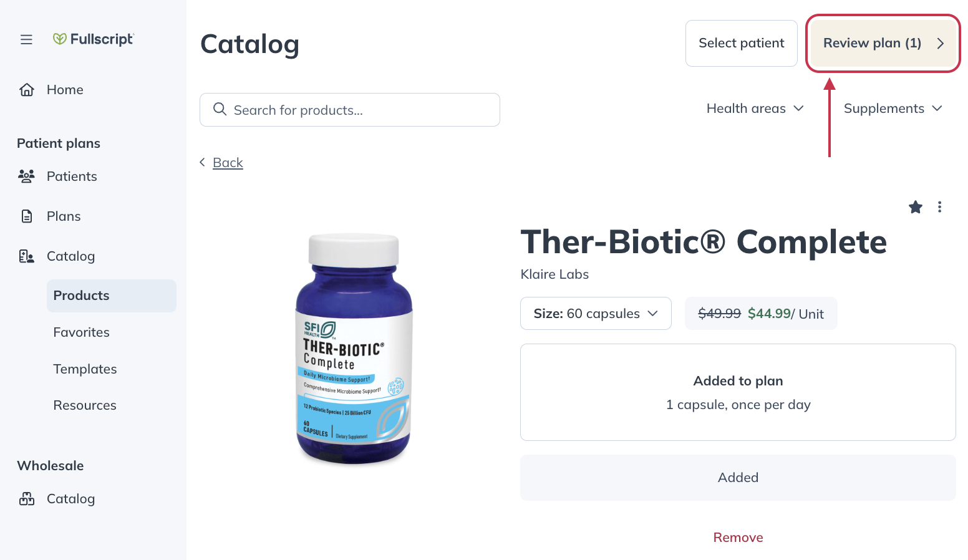Click the Patients group icon

pyautogui.click(x=27, y=176)
